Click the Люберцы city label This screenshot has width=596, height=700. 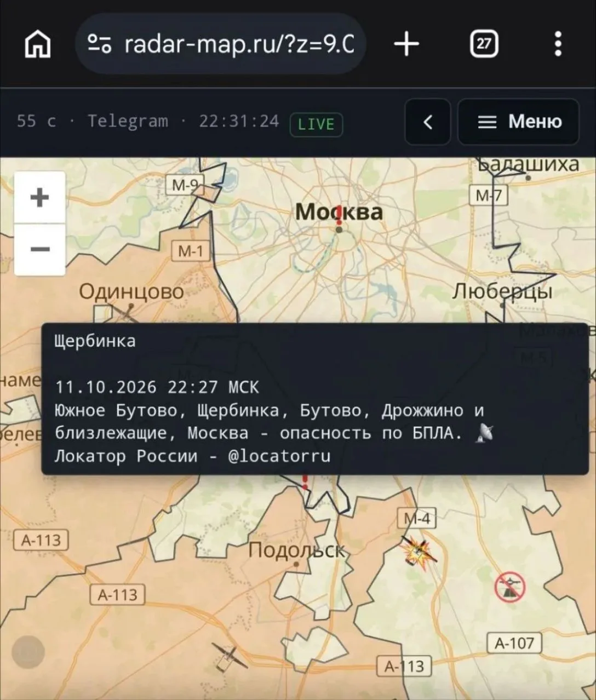(502, 291)
